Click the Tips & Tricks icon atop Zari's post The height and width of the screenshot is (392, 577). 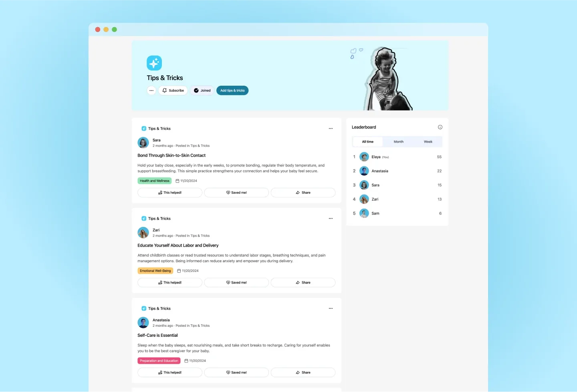144,219
